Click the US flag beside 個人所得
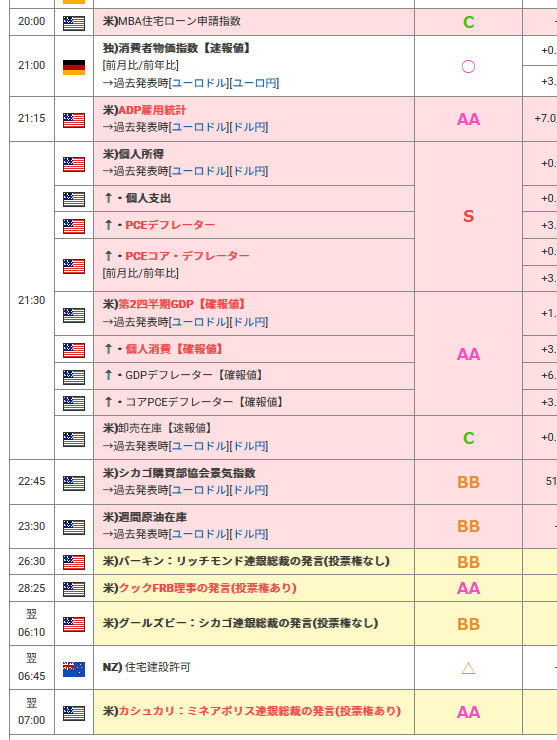This screenshot has width=557, height=740. click(74, 164)
